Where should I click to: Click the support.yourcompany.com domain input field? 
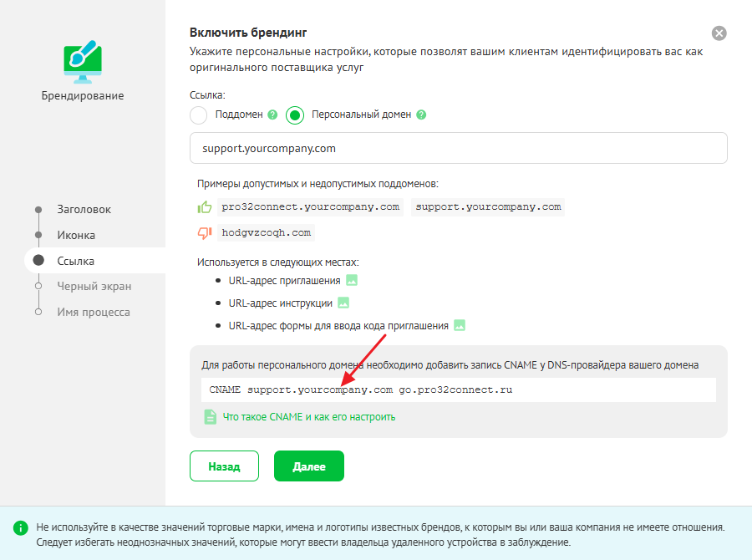458,148
